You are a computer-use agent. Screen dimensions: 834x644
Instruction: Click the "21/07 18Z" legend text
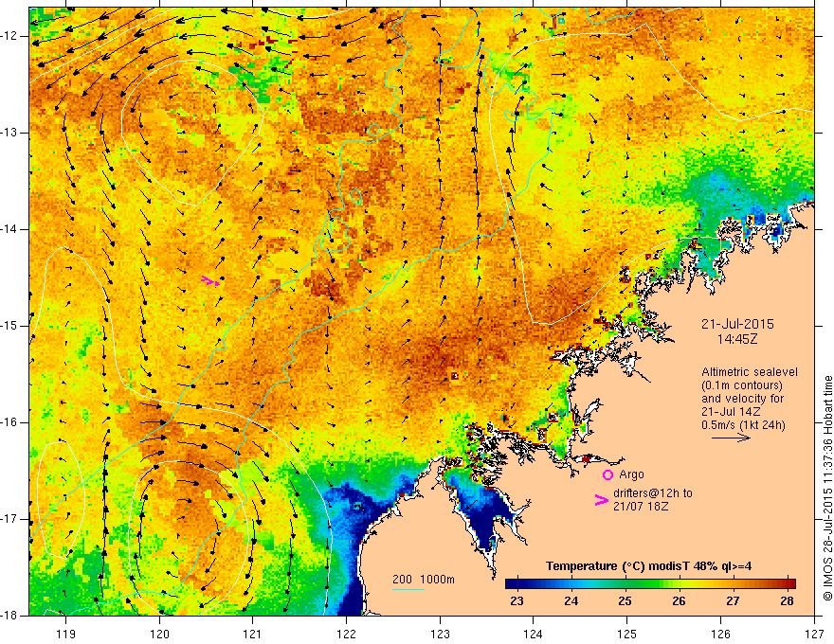[x=641, y=507]
